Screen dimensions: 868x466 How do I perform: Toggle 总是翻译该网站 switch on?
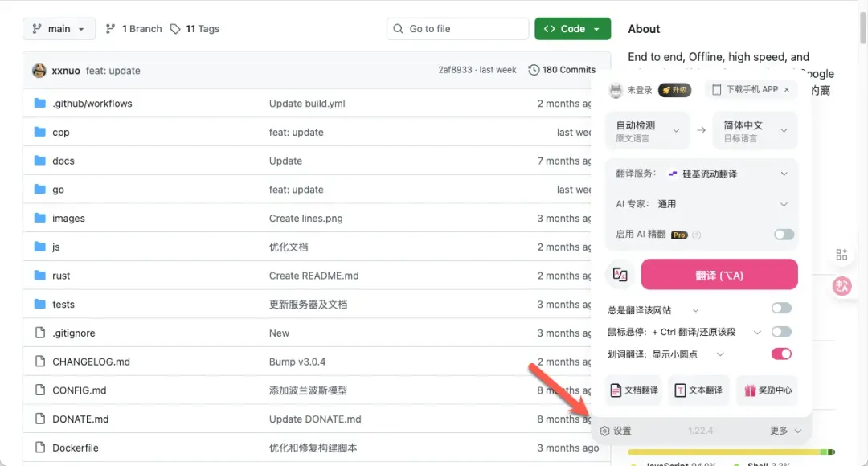pyautogui.click(x=780, y=309)
